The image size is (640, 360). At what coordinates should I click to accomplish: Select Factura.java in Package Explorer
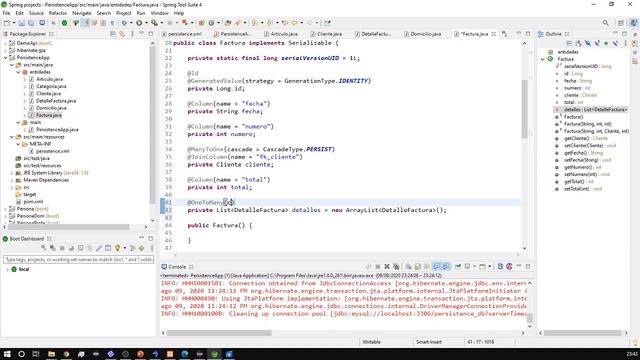[x=49, y=115]
